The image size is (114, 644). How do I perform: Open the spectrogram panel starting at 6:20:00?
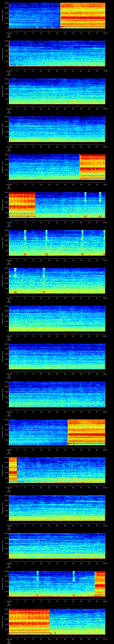tap(57, 243)
